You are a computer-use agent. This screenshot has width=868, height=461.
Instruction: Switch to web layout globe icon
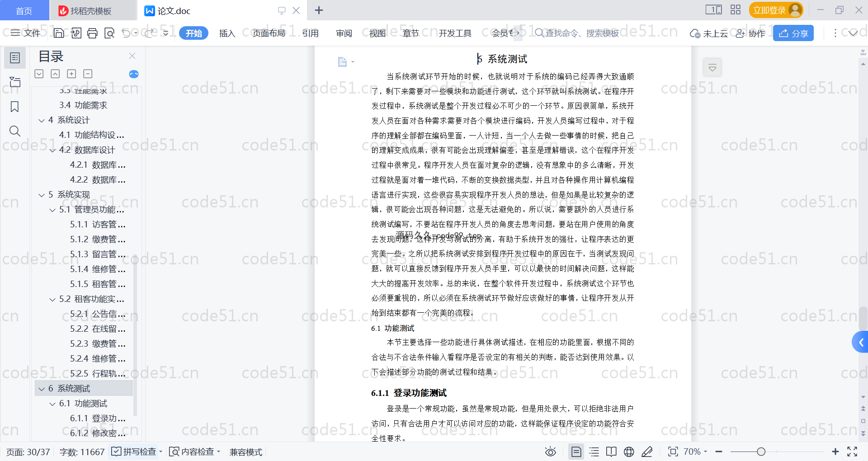point(629,452)
